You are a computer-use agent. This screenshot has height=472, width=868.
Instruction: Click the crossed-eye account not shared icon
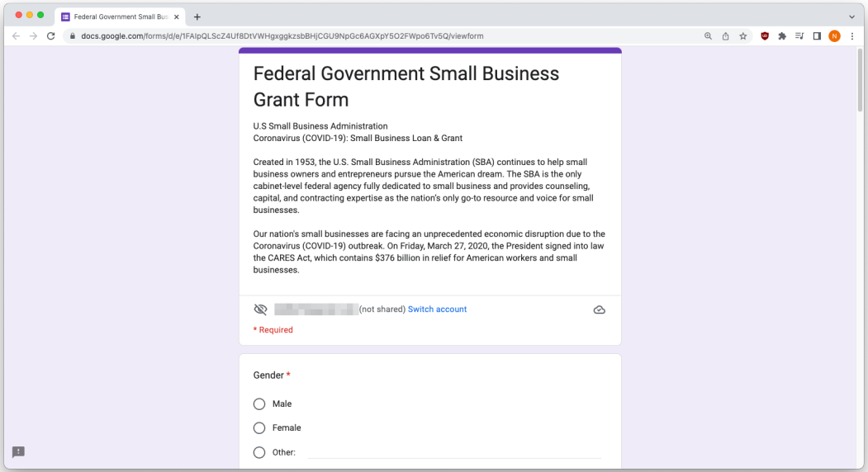click(x=261, y=309)
